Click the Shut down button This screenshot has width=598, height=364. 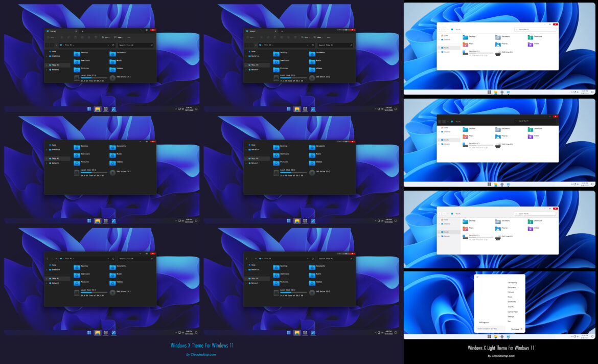click(515, 329)
